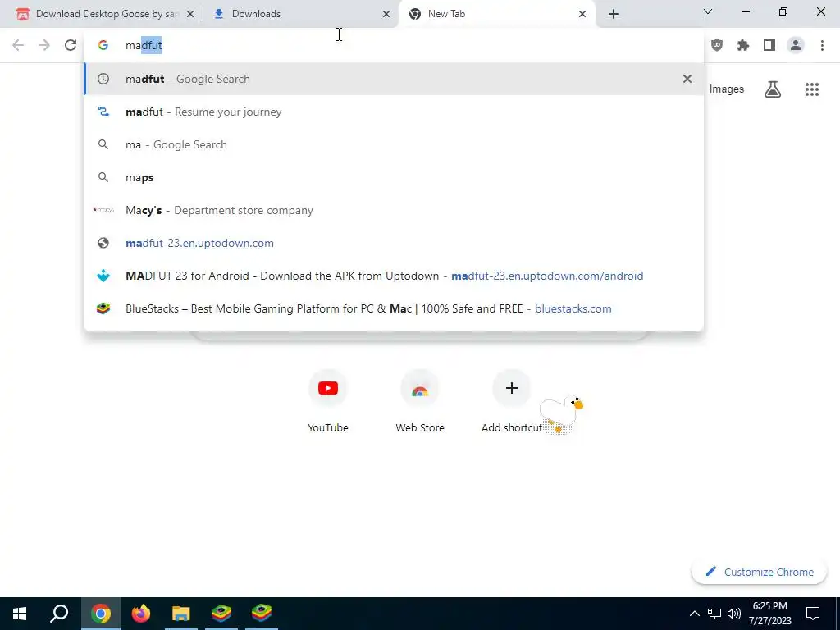Close the Download Desktop Goose tab
Viewport: 840px width, 630px height.
pos(190,15)
